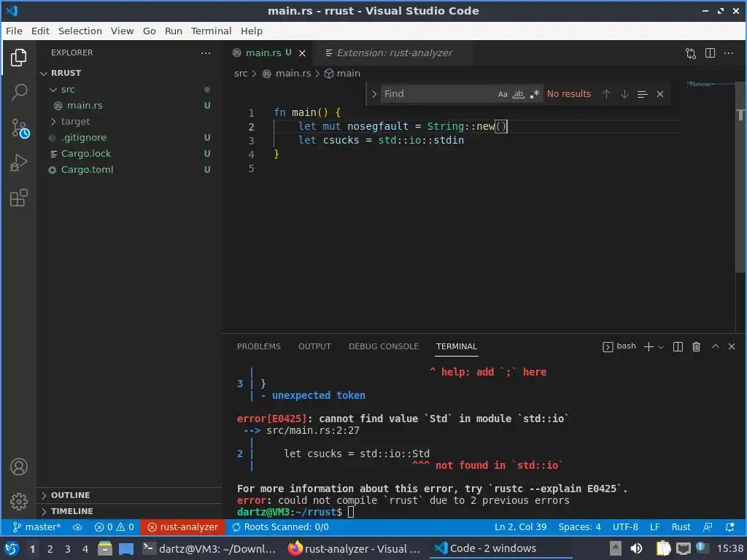Split the editor to the right
This screenshot has width=747, height=560.
coord(710,52)
